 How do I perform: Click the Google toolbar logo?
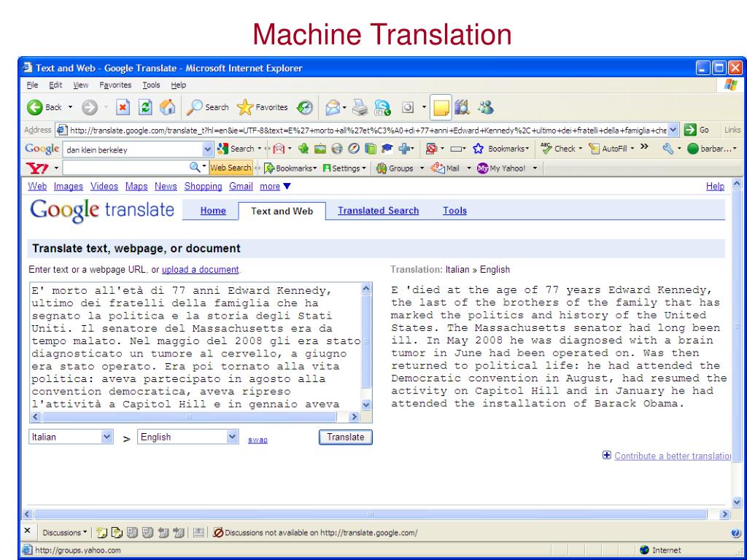[x=42, y=149]
